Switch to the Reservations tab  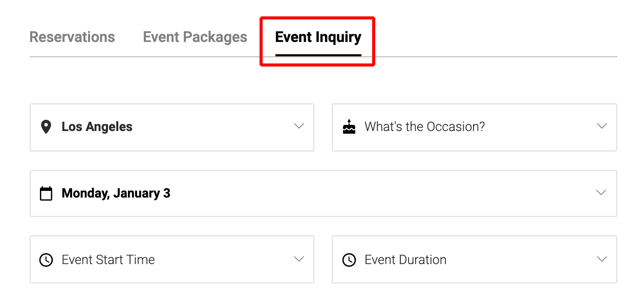point(72,37)
